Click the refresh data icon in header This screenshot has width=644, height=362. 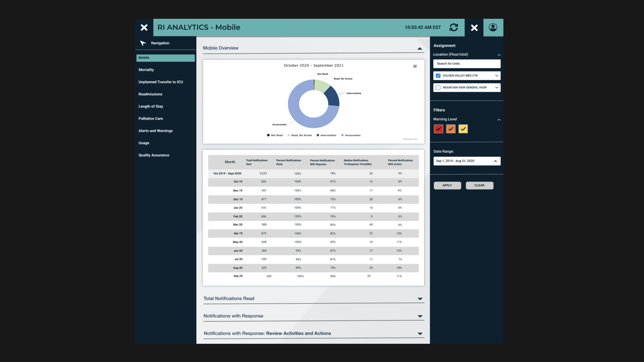pyautogui.click(x=454, y=27)
